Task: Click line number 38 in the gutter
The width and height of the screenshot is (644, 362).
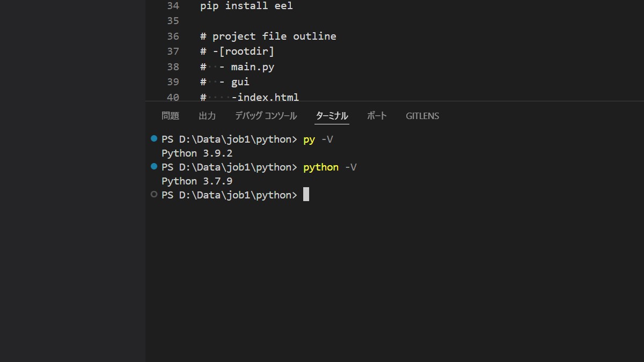Action: tap(173, 67)
